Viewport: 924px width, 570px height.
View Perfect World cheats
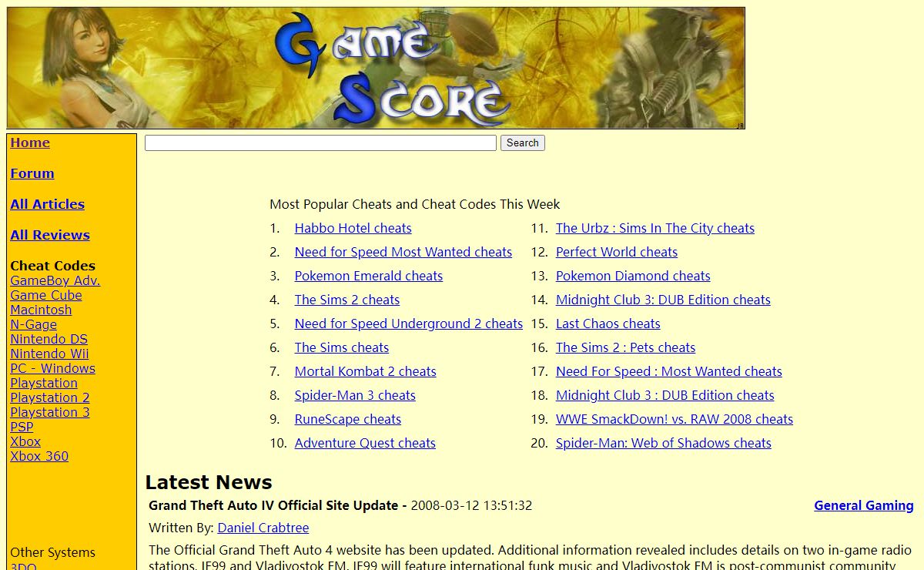[x=617, y=252]
